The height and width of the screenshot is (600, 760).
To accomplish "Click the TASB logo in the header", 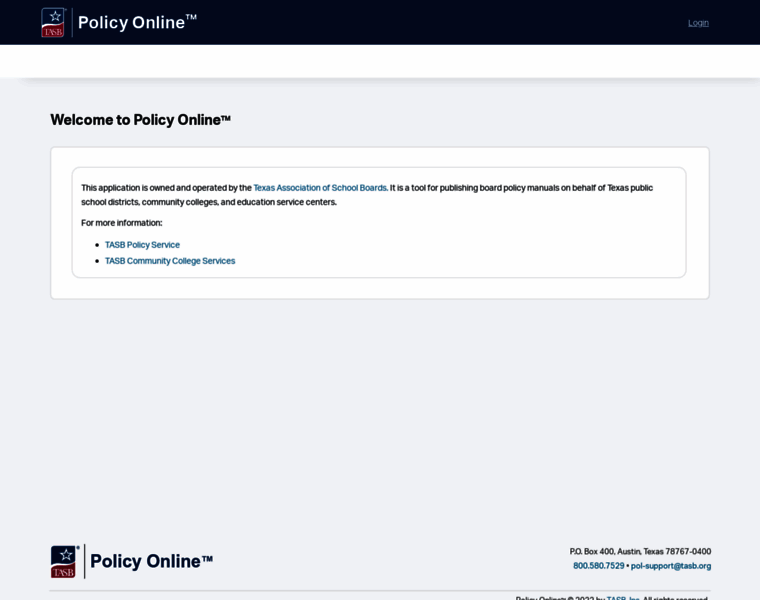I will pos(53,22).
